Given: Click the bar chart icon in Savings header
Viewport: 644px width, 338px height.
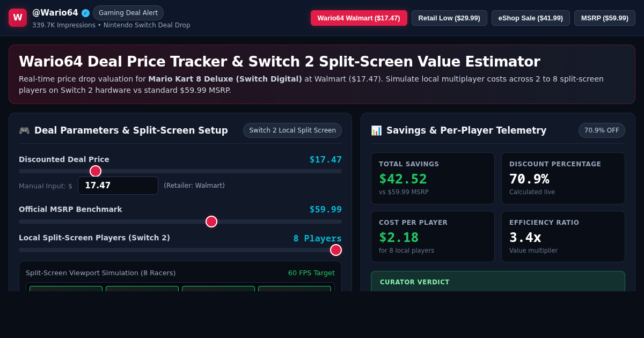Looking at the screenshot, I should point(376,130).
